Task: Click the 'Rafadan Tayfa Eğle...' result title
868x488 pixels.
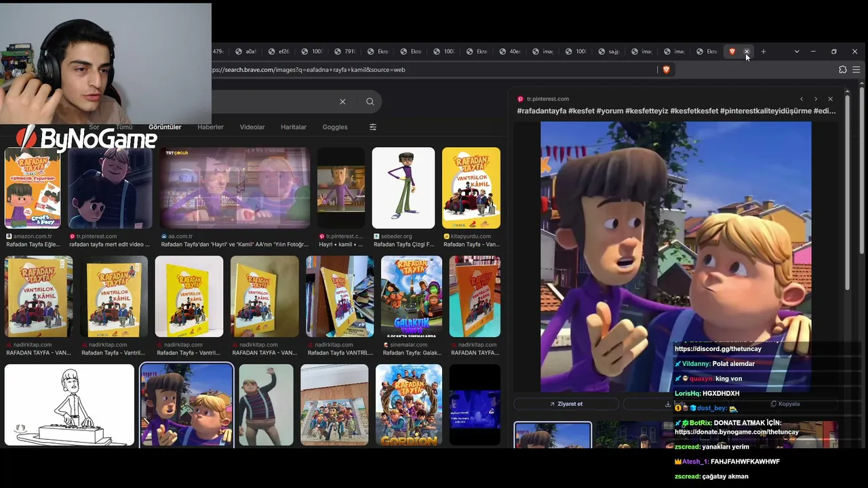Action: (33, 245)
